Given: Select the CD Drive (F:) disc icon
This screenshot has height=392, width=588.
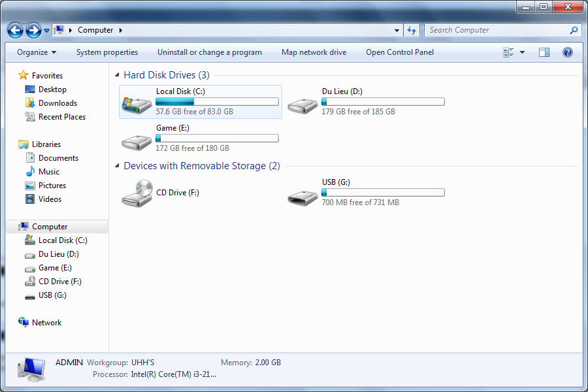Looking at the screenshot, I should [x=137, y=193].
